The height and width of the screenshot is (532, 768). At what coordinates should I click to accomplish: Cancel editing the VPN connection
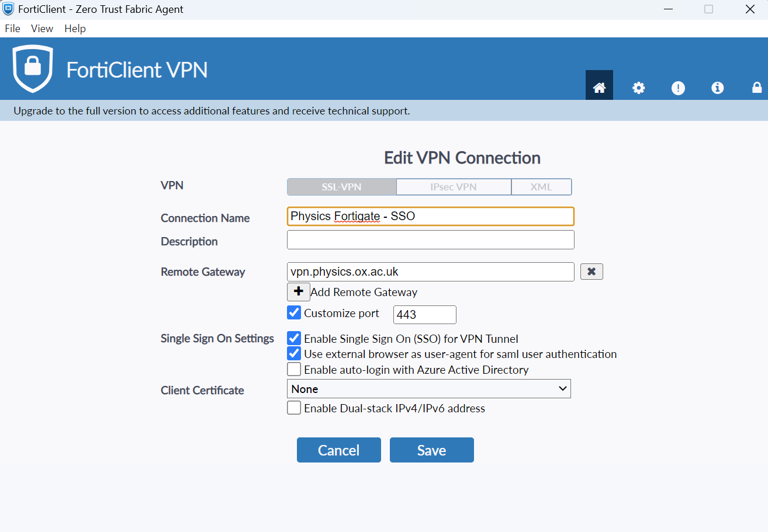pos(338,450)
